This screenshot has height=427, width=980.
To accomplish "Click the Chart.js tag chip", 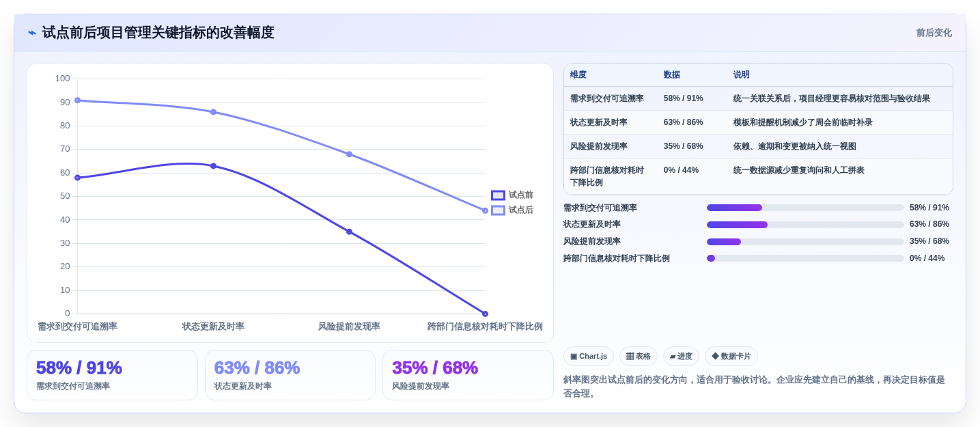I will pyautogui.click(x=589, y=356).
